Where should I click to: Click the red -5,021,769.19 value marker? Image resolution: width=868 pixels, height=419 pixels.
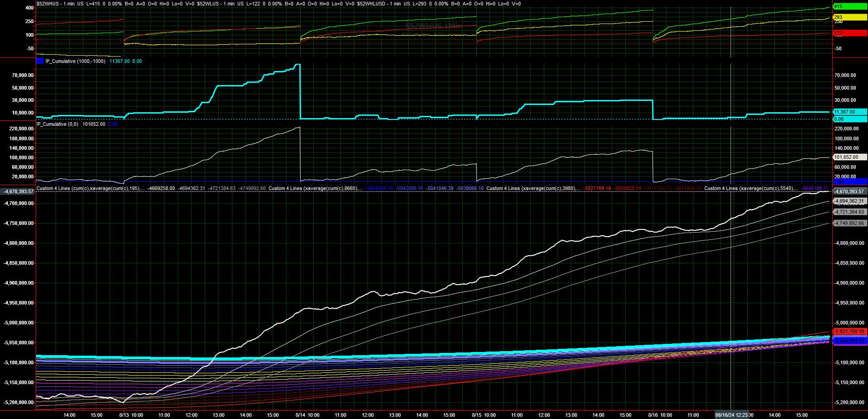point(849,331)
